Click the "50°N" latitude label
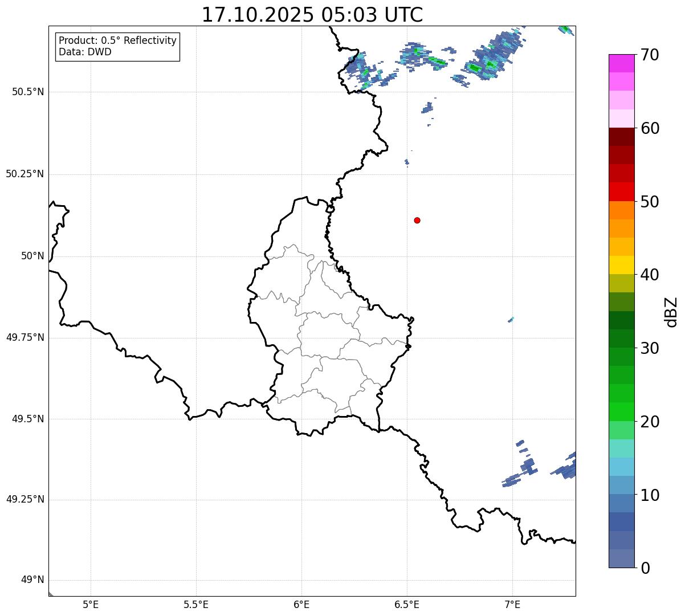Image resolution: width=685 pixels, height=616 pixels. 32,256
